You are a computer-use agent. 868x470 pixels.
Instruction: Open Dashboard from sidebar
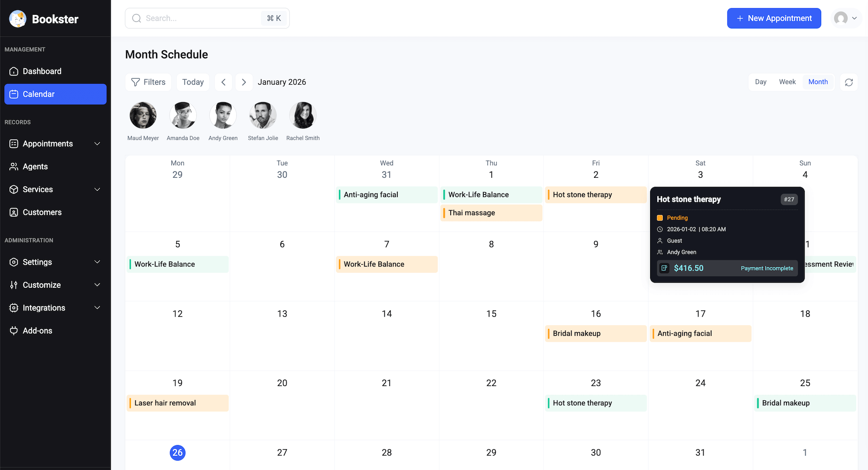42,71
